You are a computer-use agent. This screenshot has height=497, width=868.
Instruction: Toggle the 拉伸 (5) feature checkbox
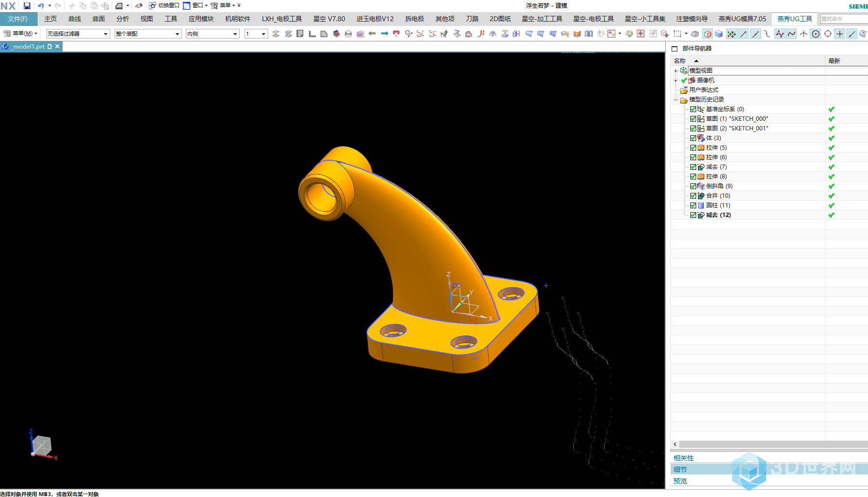(693, 148)
